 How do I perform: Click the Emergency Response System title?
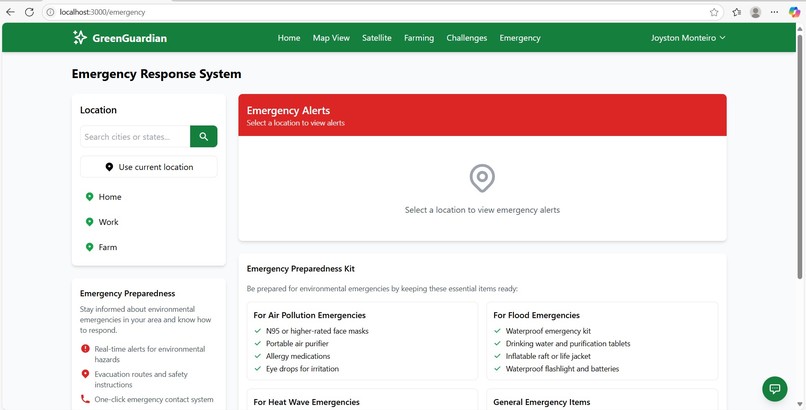point(156,74)
